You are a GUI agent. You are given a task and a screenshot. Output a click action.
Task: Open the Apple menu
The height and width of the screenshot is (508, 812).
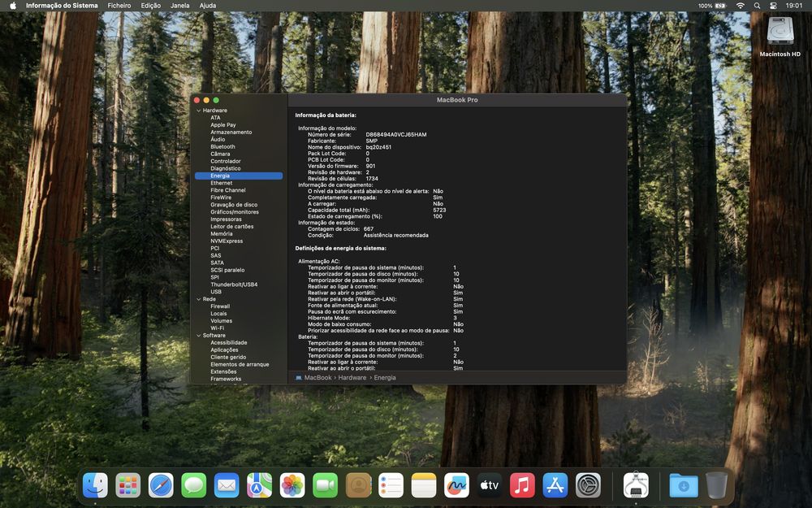(13, 6)
